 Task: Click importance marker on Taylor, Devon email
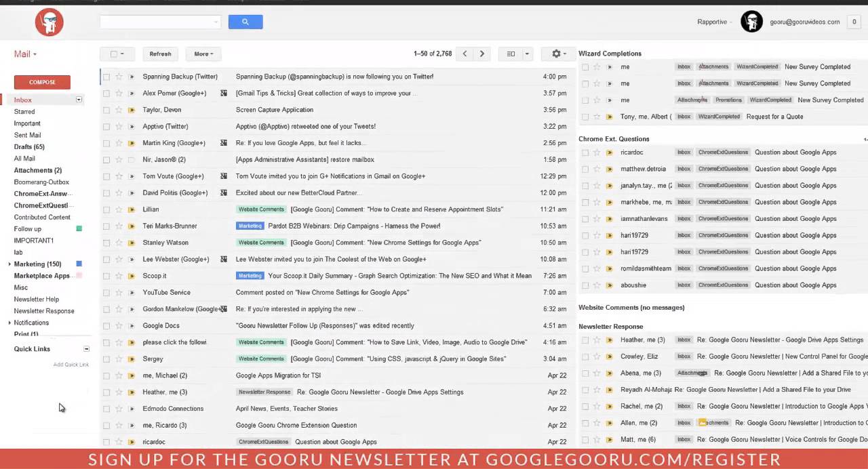point(131,110)
